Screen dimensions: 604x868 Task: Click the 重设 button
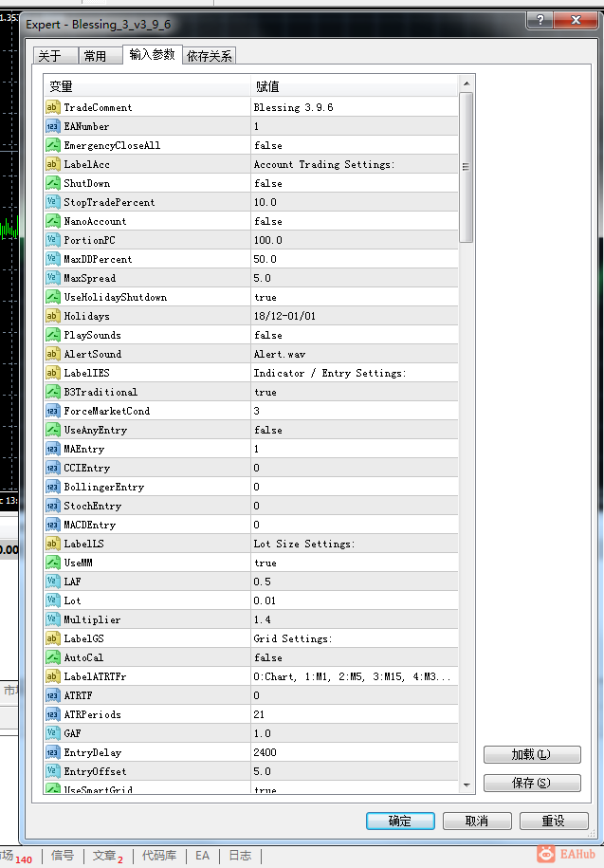[x=554, y=821]
